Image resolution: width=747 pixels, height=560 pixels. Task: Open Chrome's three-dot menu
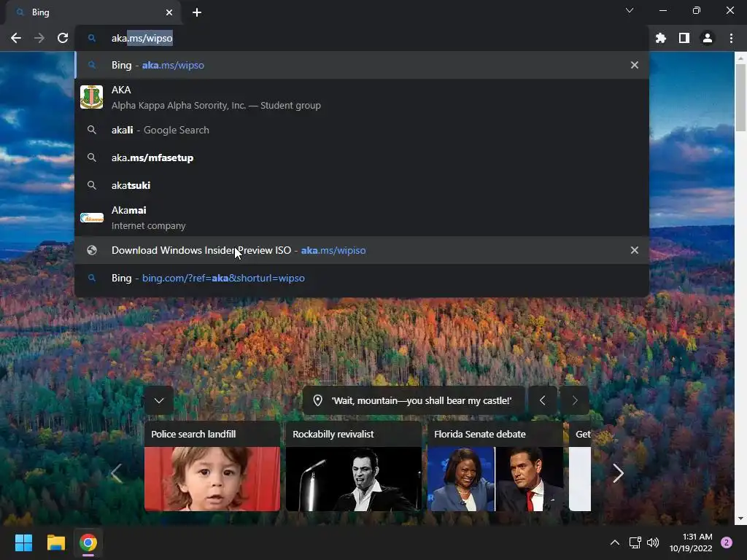(731, 38)
